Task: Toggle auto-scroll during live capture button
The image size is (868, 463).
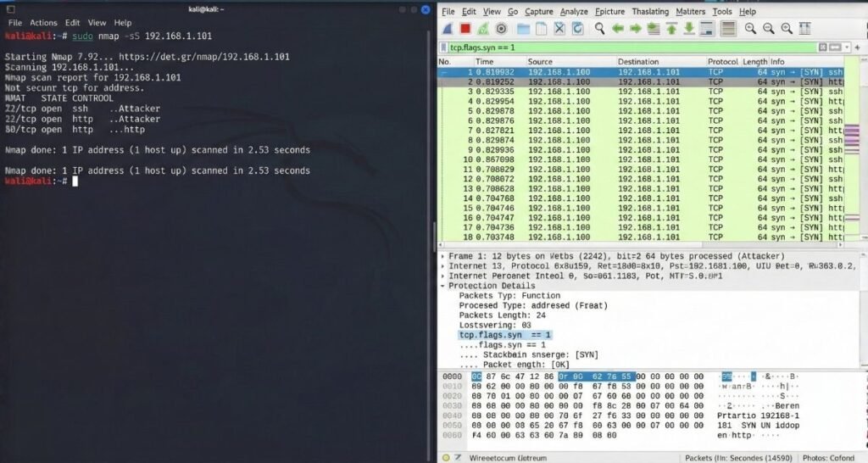Action: (x=708, y=29)
